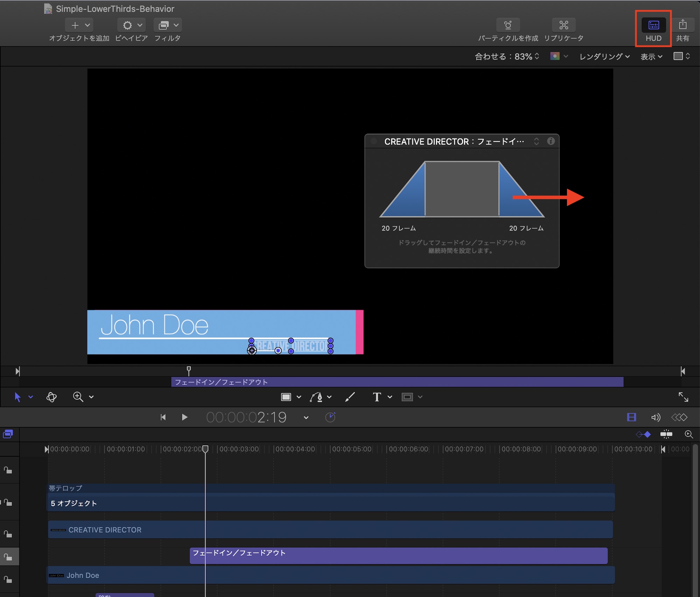Select the paint stroke brush tool

[350, 397]
